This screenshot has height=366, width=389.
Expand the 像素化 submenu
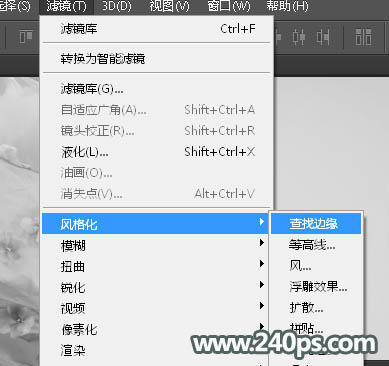[155, 329]
